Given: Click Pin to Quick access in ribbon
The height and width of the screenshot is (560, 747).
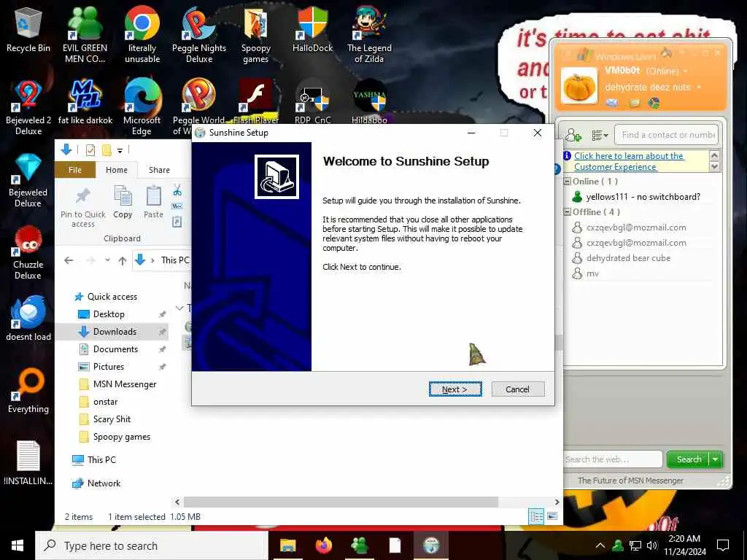Looking at the screenshot, I should click(83, 207).
